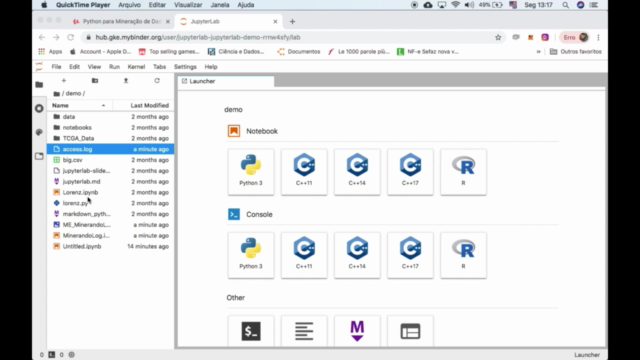The width and height of the screenshot is (640, 360).
Task: Open an R console
Action: tap(463, 255)
